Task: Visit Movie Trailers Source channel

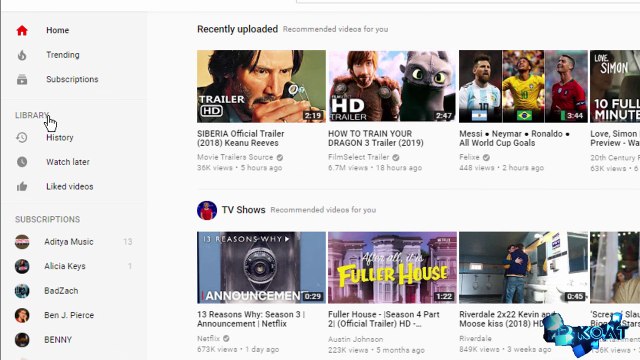Action: pyautogui.click(x=235, y=157)
